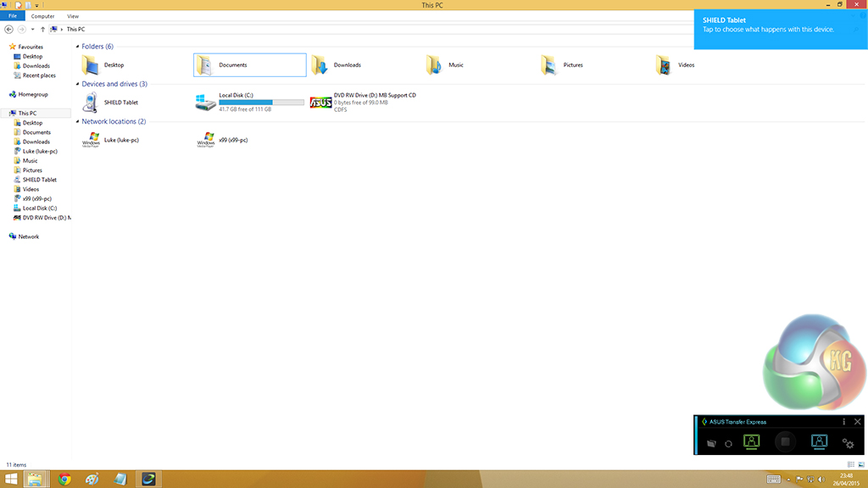Switch to the Computer ribbon tab
The image size is (868, 488).
[x=42, y=16]
